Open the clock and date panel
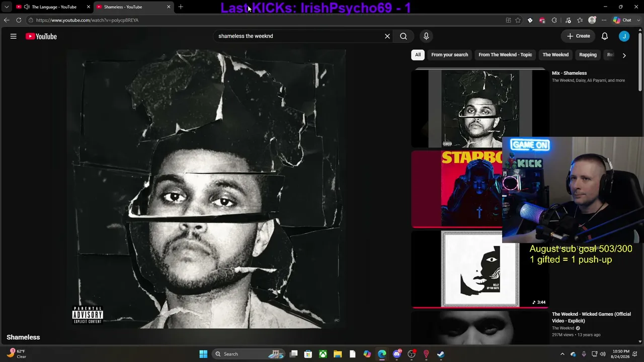 pyautogui.click(x=621, y=354)
